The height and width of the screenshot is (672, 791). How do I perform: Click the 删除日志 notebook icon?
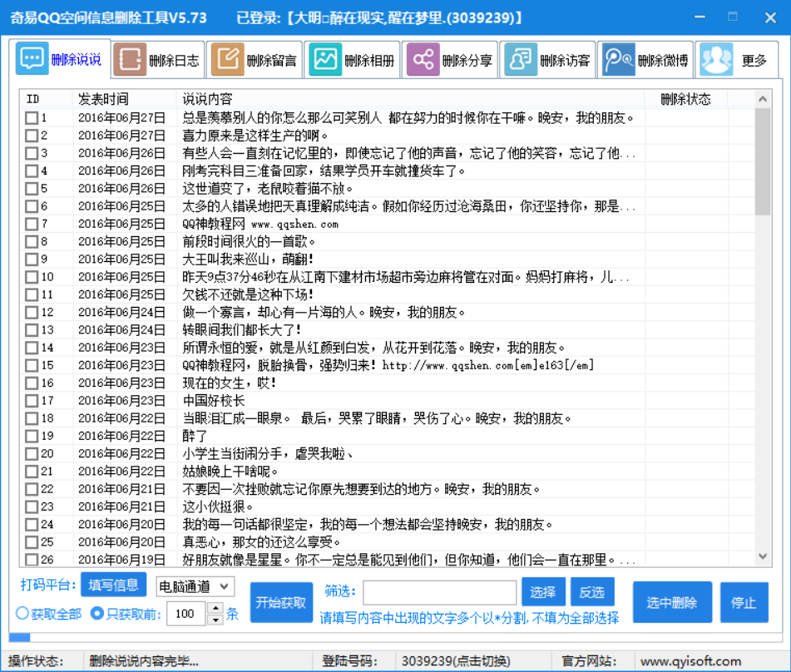tap(130, 60)
